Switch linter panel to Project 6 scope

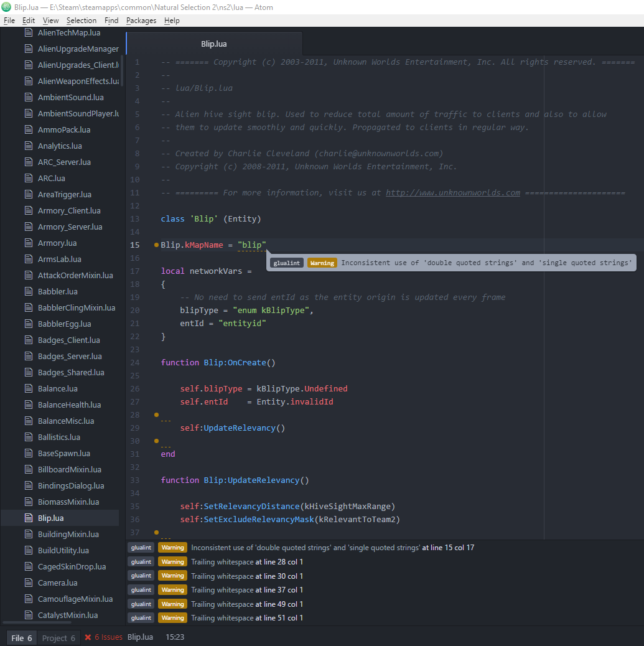coord(58,638)
